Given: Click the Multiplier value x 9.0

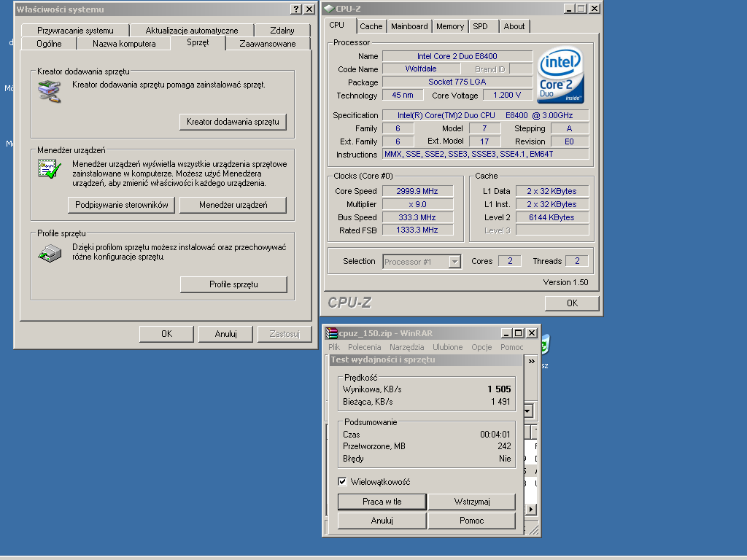Looking at the screenshot, I should click(x=417, y=204).
